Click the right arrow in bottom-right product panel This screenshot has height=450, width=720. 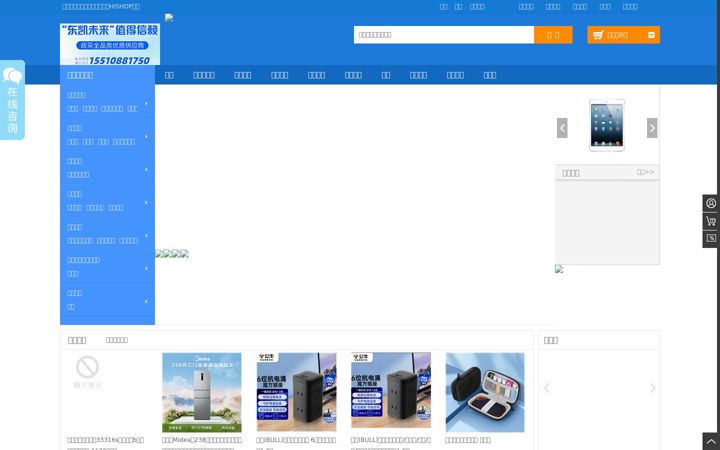652,388
